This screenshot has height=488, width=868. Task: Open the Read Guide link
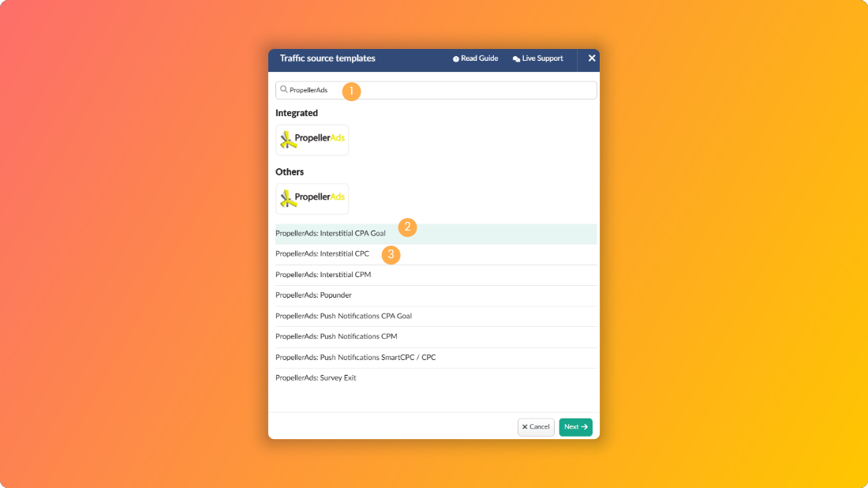click(476, 58)
